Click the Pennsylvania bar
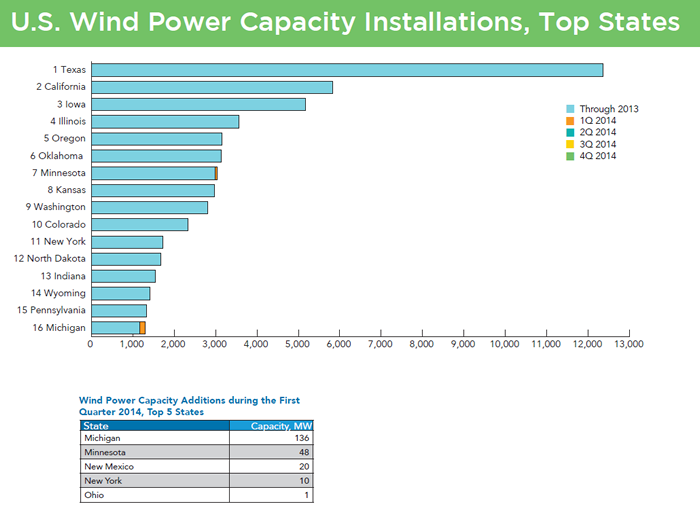 click(x=119, y=311)
